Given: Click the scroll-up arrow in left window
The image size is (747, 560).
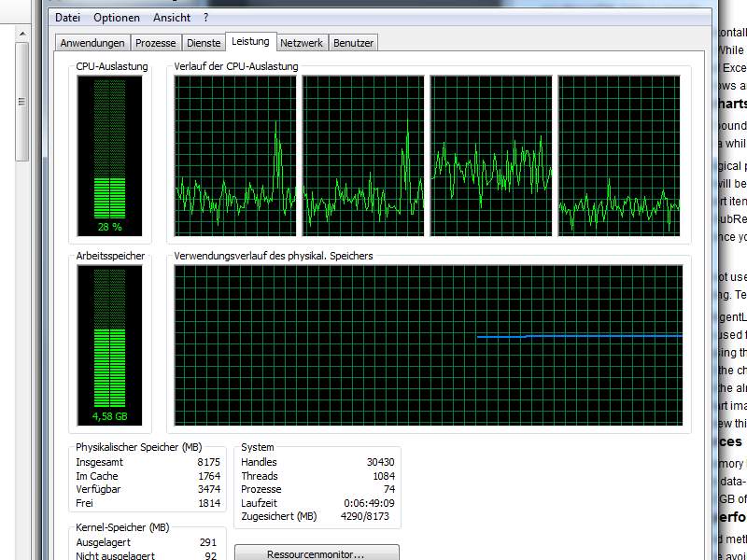Looking at the screenshot, I should (x=21, y=35).
